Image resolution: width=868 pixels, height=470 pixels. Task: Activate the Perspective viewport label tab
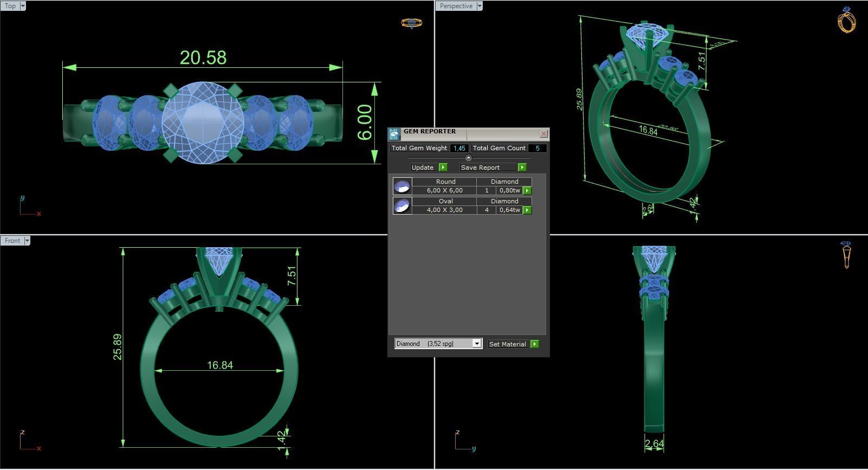coord(456,6)
